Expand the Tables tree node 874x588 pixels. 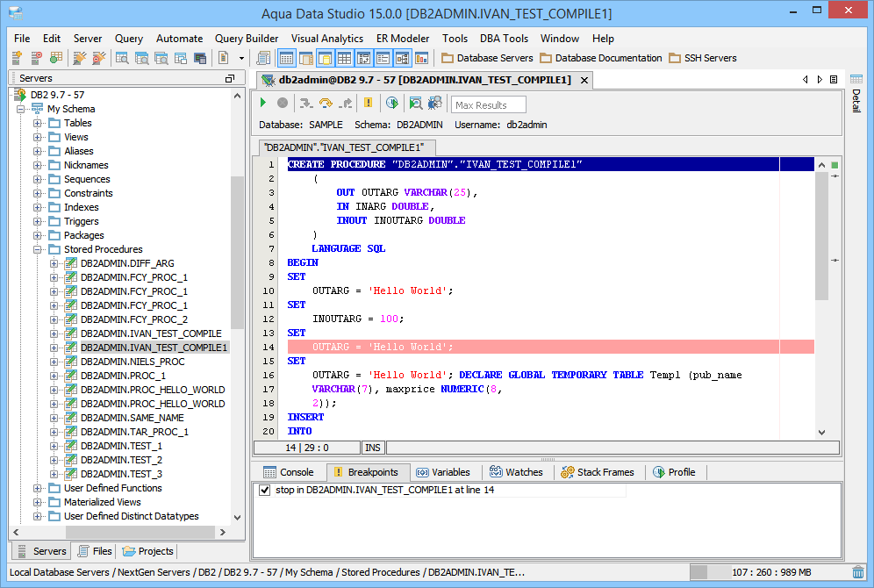coord(38,123)
